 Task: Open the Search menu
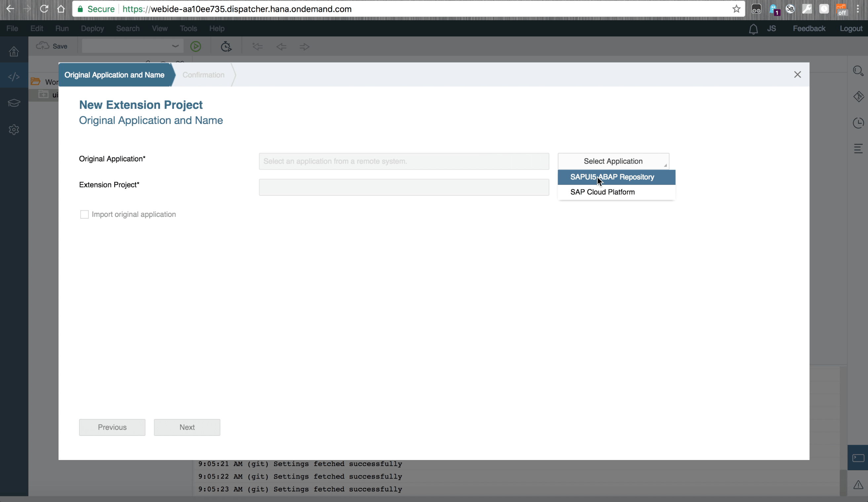(x=128, y=28)
